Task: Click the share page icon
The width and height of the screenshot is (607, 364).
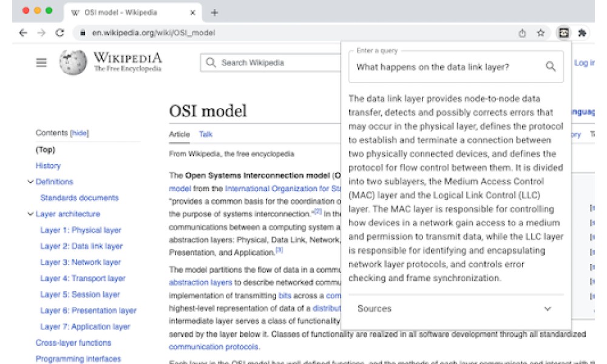Action: [x=522, y=33]
